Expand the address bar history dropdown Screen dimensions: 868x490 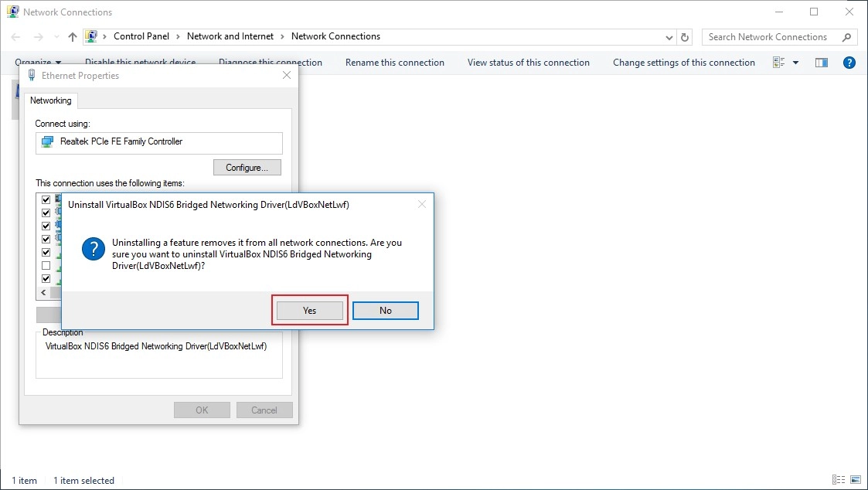[x=669, y=37]
